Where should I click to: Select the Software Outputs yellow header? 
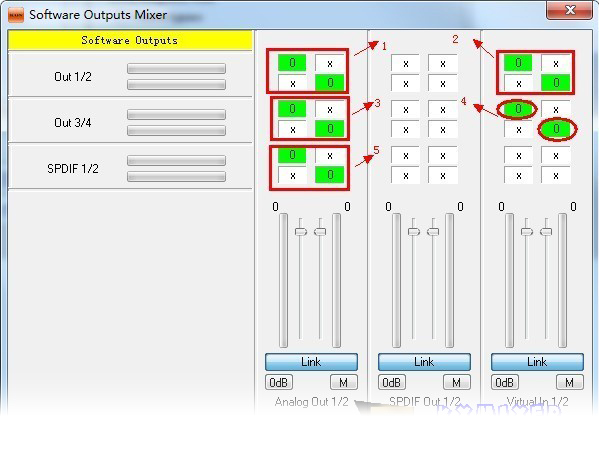click(130, 40)
